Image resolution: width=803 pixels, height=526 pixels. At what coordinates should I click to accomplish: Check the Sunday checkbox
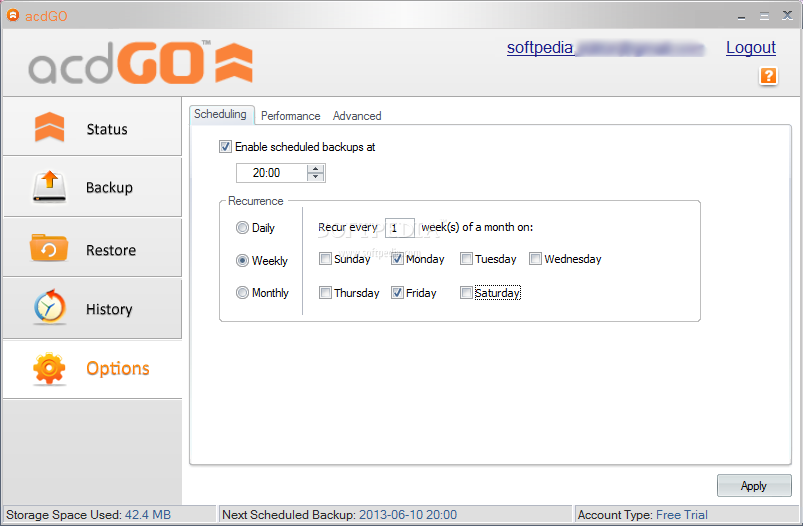(325, 259)
